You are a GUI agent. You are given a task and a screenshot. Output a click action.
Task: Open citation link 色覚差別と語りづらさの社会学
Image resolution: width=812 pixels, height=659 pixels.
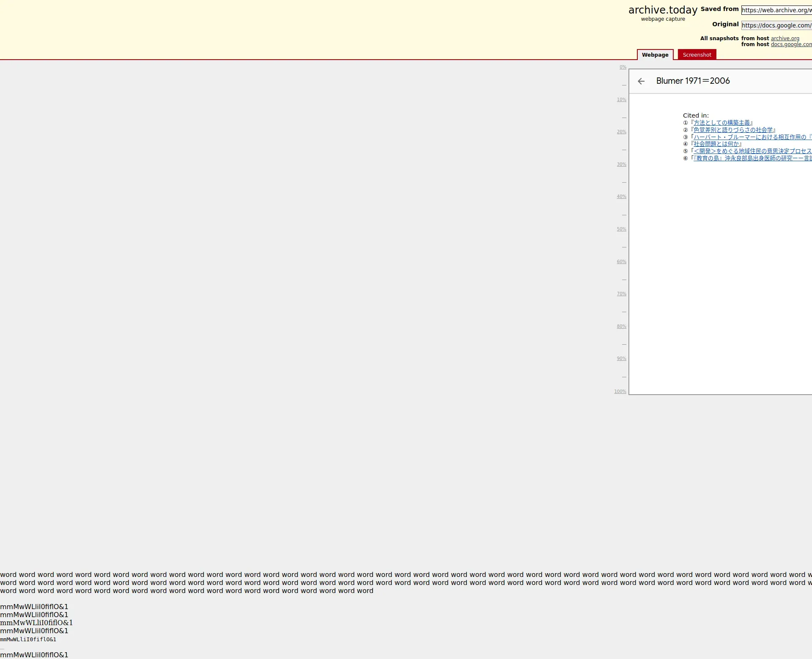coord(733,130)
